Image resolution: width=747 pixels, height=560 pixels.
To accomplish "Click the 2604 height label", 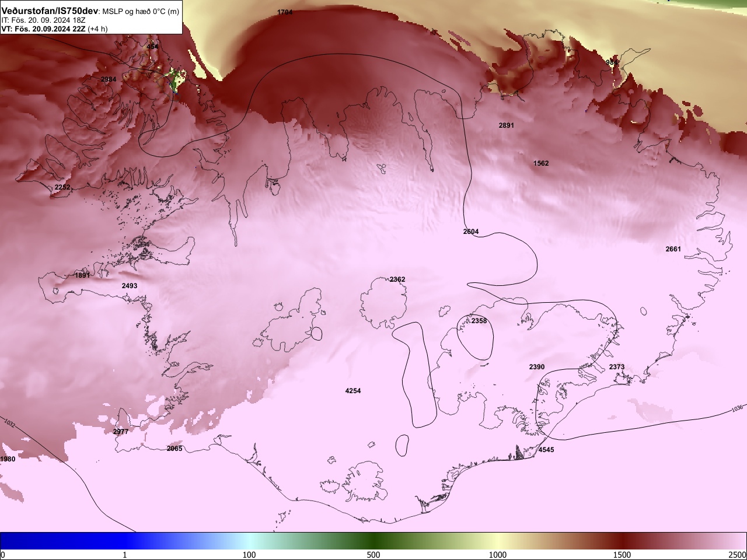I will click(471, 232).
